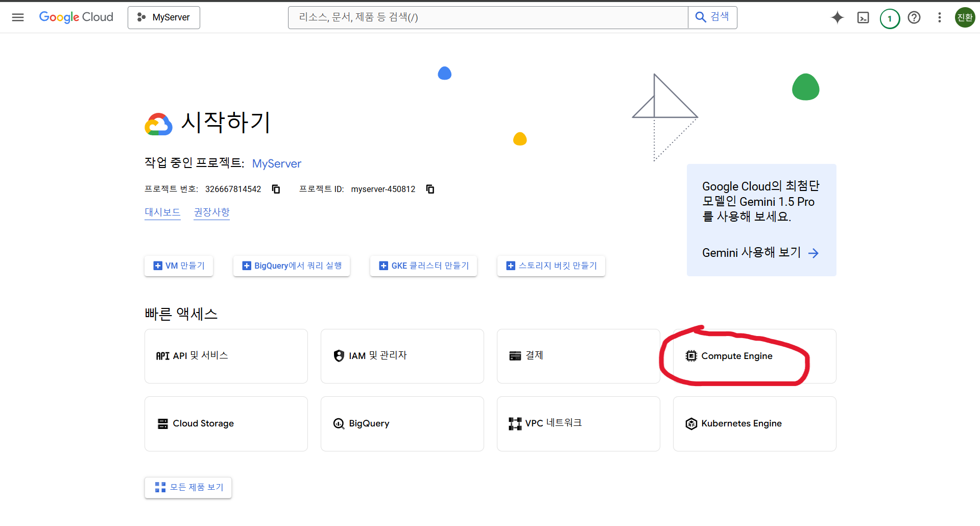Screen dimensions: 980x526
Task: Activate Cloud Shell terminal icon
Action: pos(863,18)
